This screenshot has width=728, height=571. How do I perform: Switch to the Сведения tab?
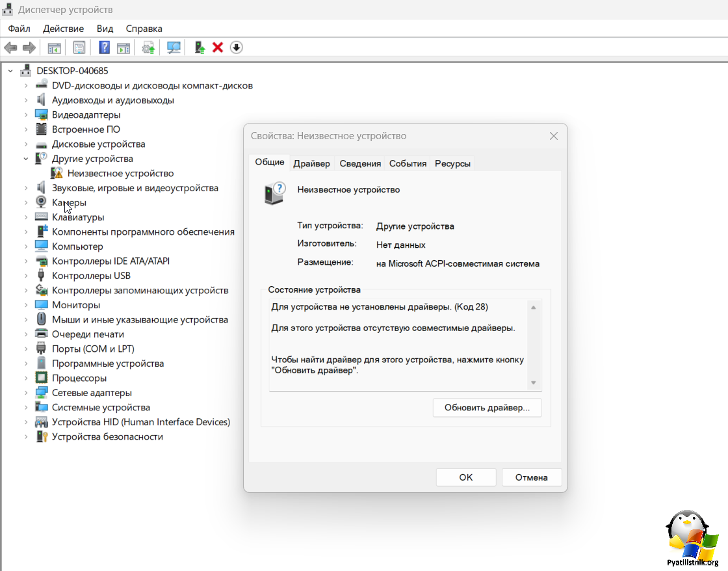(x=360, y=163)
